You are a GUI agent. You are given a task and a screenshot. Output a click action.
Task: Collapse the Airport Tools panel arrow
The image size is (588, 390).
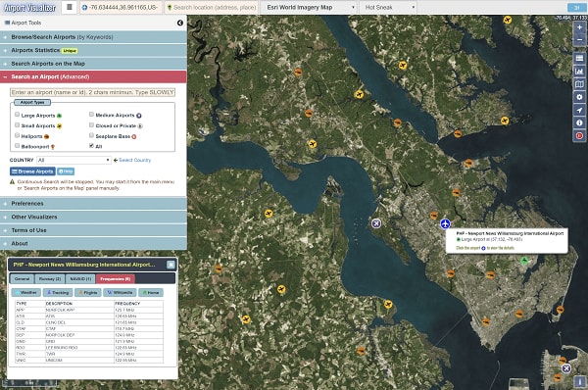tap(180, 23)
